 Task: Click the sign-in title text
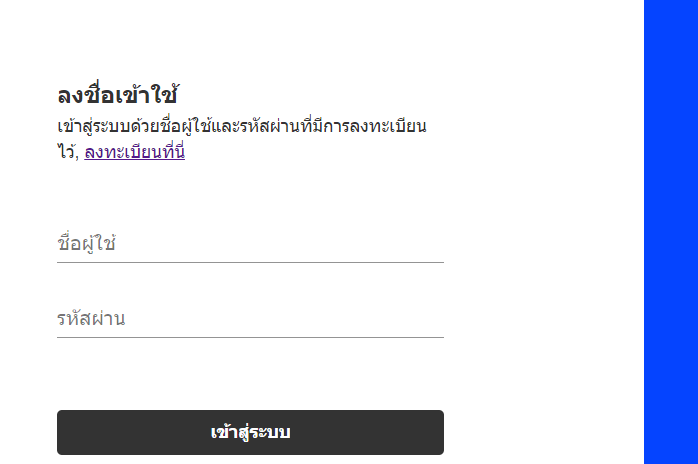click(x=118, y=96)
